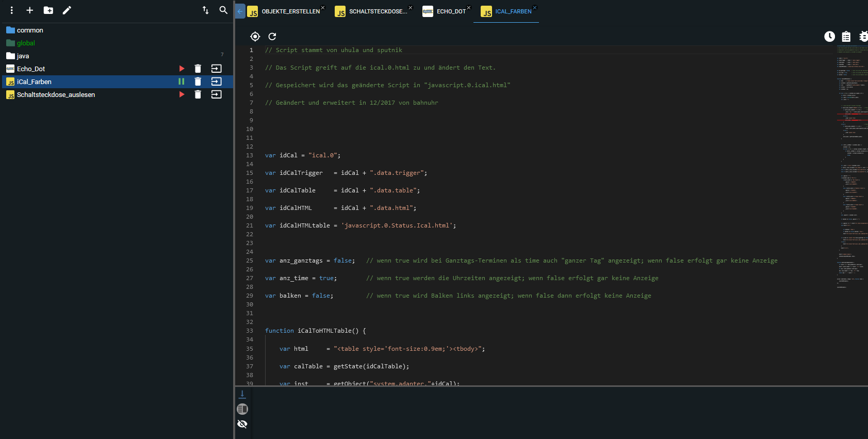The width and height of the screenshot is (868, 439).
Task: Hide log output with crossed-eye icon
Action: [x=242, y=424]
